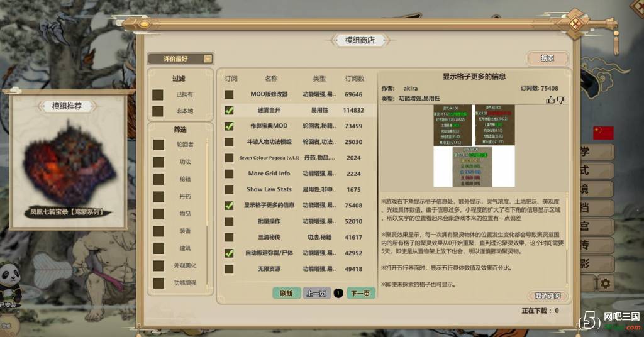Toggle the 已拥有 filter checkbox
Viewport: 644px width, 337px height.
(x=158, y=95)
